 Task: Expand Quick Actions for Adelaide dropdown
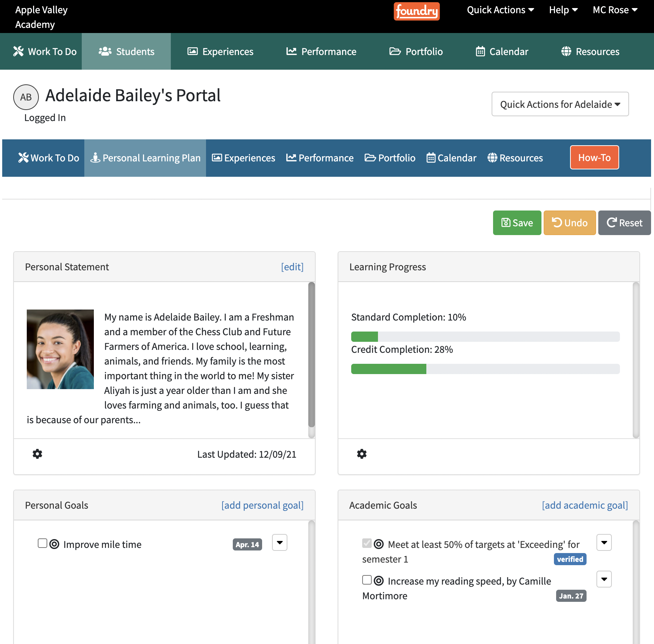(560, 104)
